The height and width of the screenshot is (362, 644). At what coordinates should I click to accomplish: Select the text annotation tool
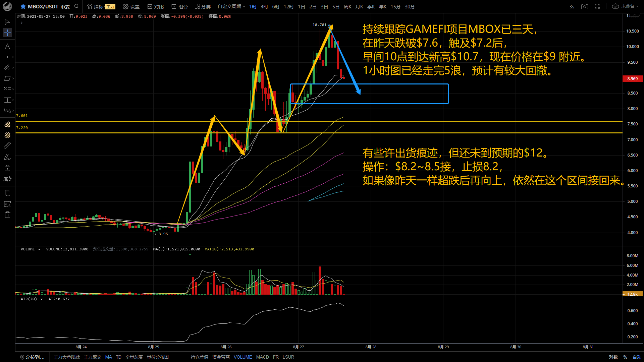tap(7, 47)
